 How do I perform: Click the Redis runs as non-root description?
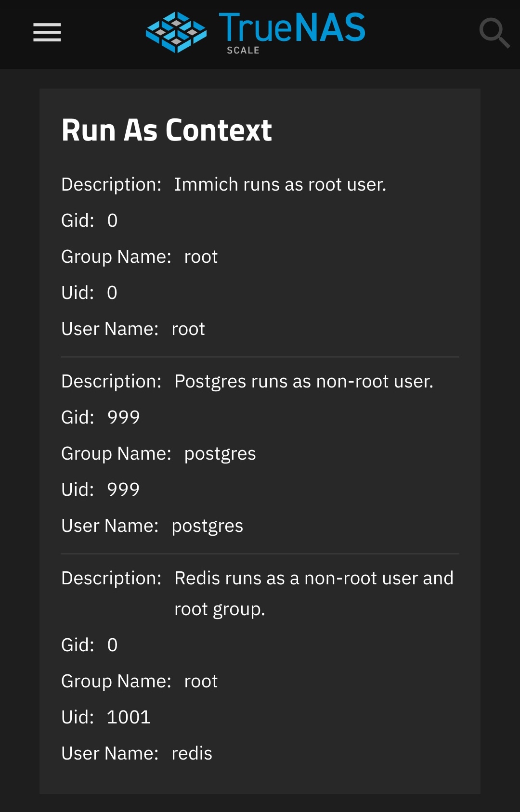(x=314, y=593)
